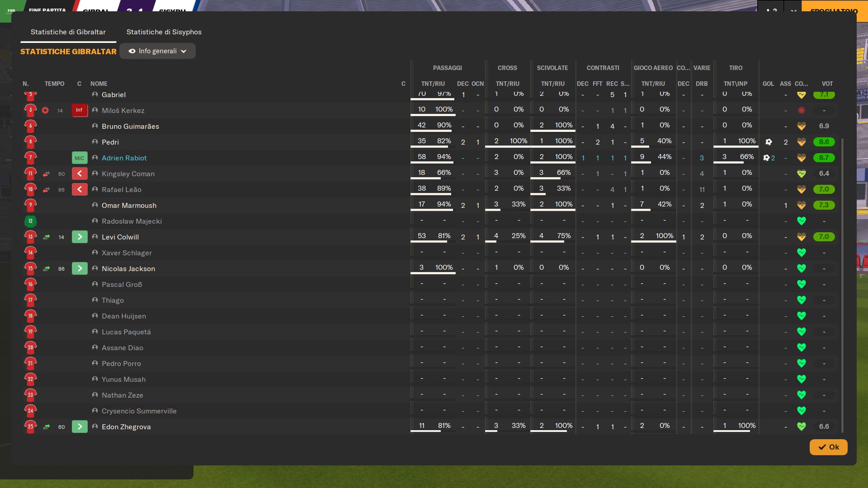Click Rafael Leão's 11 dribbles value
The width and height of the screenshot is (868, 488).
702,190
